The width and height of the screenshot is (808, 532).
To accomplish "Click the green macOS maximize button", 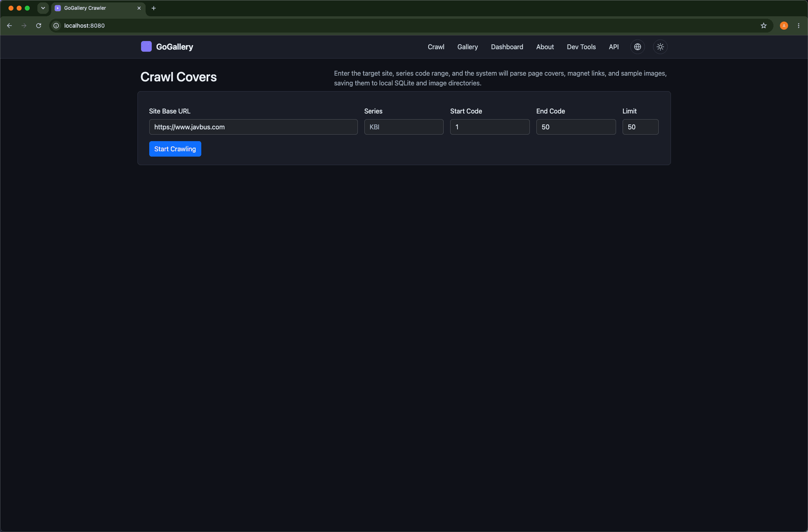I will click(27, 8).
